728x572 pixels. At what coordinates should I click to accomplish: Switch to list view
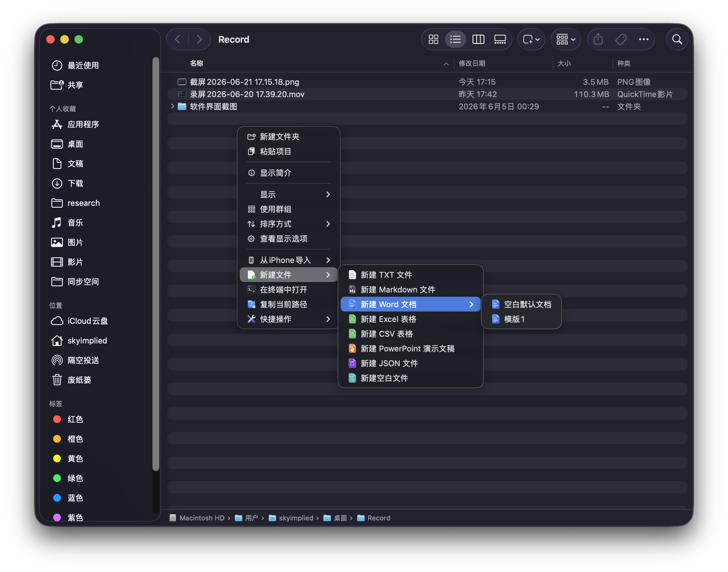[x=456, y=40]
